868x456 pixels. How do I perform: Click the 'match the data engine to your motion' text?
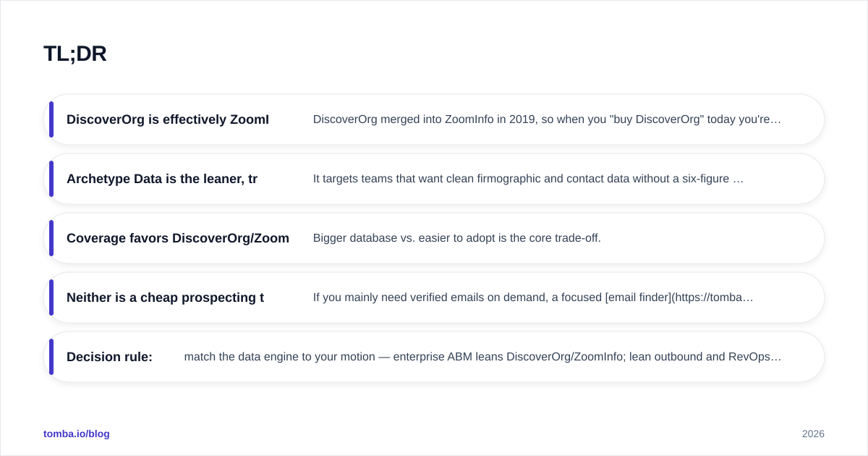(280, 357)
